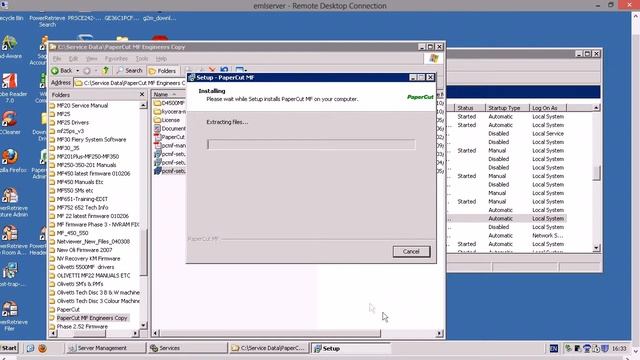Open PowerRetrieve Search desktop icon

coord(47,21)
